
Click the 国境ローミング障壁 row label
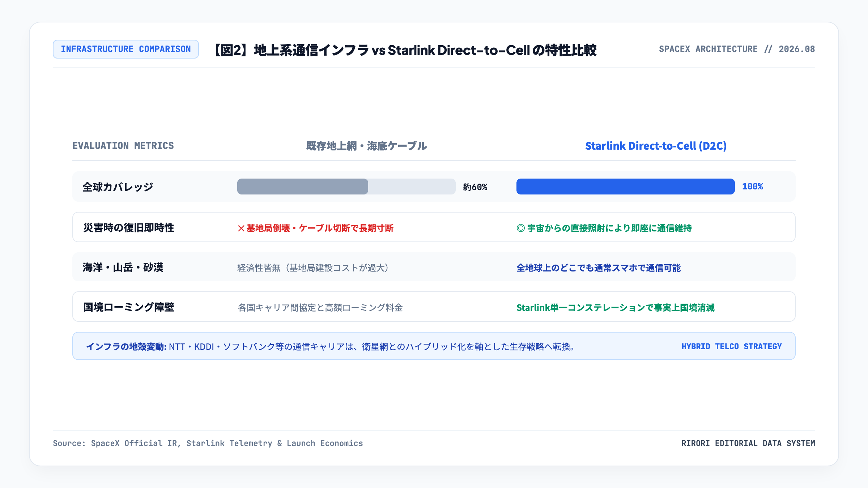tap(129, 307)
